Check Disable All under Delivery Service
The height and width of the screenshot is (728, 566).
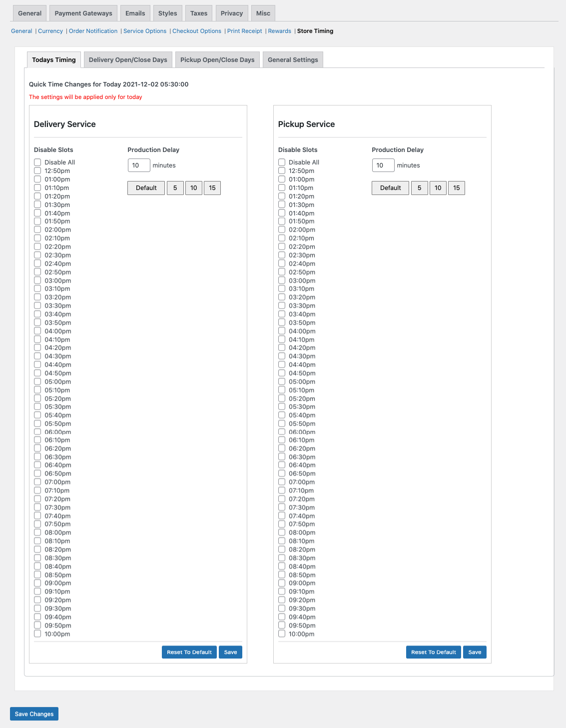(37, 162)
